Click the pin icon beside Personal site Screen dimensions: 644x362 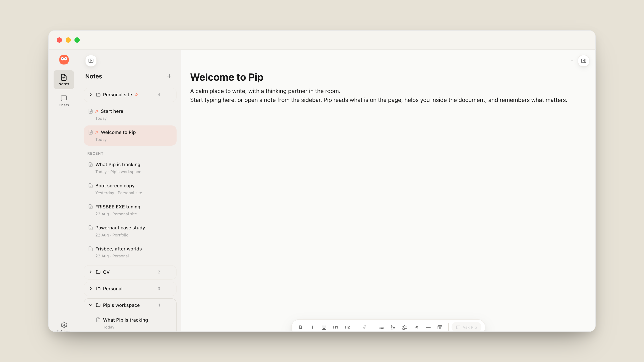[x=136, y=95]
